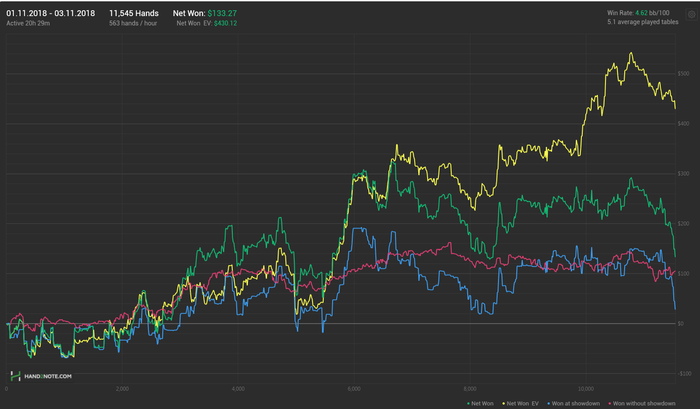Click the -$100 y-axis label
Viewport: 700px width, 409px height.
683,374
